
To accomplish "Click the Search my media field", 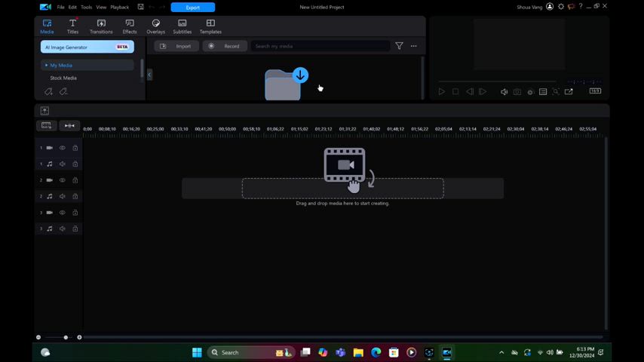I will 320,46.
